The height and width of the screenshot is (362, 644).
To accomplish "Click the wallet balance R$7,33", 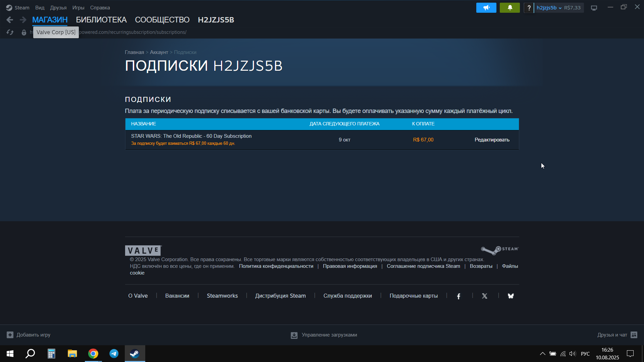I will tap(572, 8).
